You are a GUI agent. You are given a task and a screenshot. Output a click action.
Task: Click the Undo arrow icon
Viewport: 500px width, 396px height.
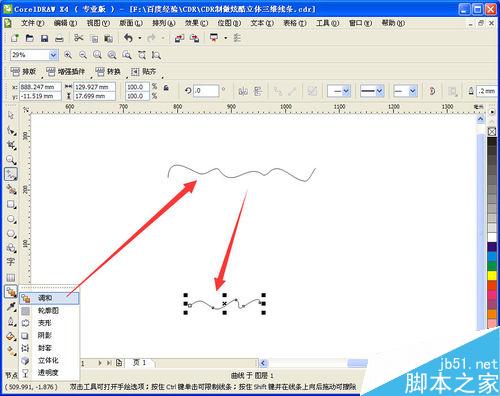click(x=128, y=38)
